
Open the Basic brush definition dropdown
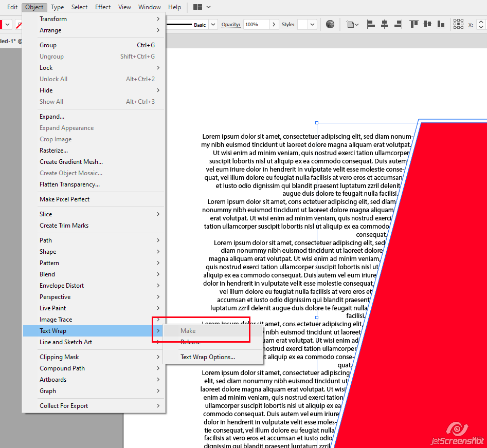213,25
